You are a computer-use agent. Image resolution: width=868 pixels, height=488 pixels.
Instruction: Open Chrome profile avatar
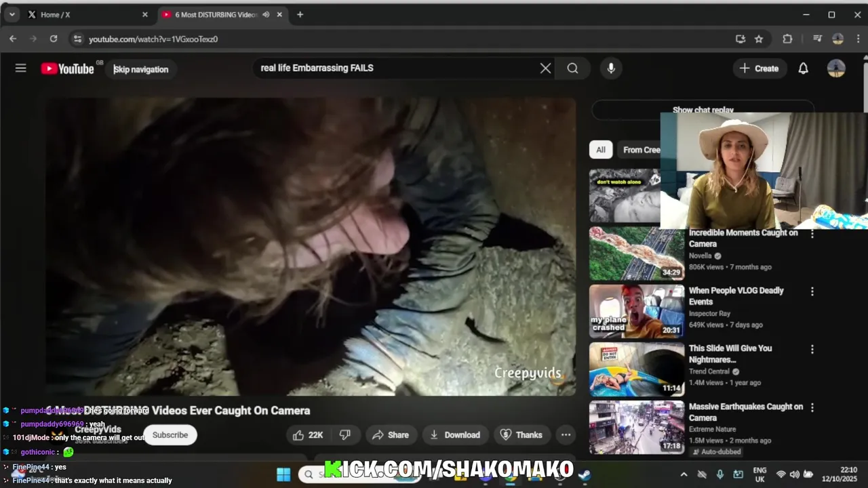(838, 39)
